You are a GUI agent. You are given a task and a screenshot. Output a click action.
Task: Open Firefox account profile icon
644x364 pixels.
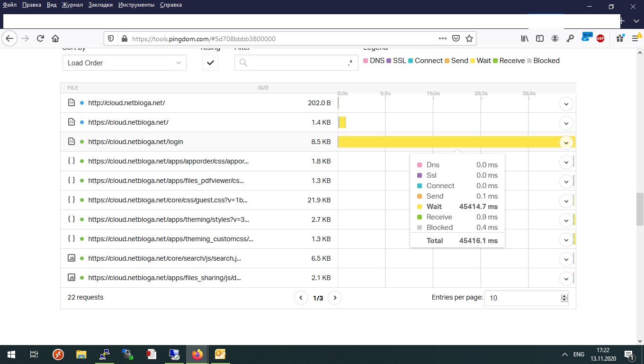pyautogui.click(x=555, y=38)
